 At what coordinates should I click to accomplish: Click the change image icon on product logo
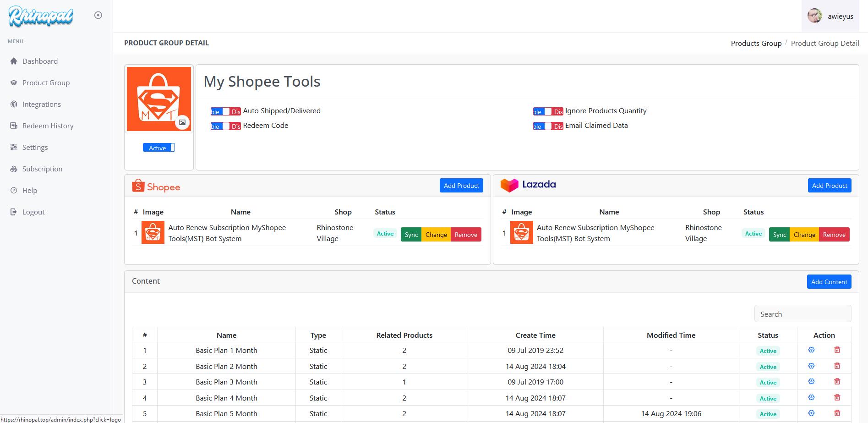click(x=182, y=122)
